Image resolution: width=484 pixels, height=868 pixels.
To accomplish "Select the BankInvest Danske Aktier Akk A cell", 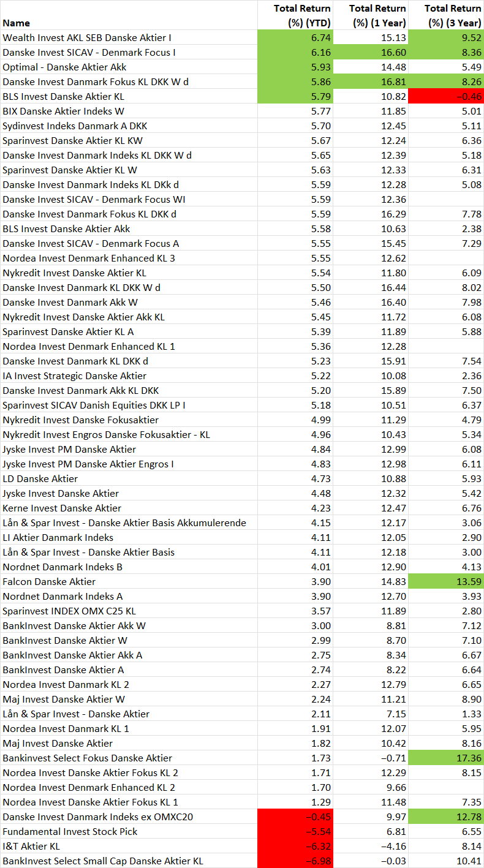I will [x=129, y=655].
